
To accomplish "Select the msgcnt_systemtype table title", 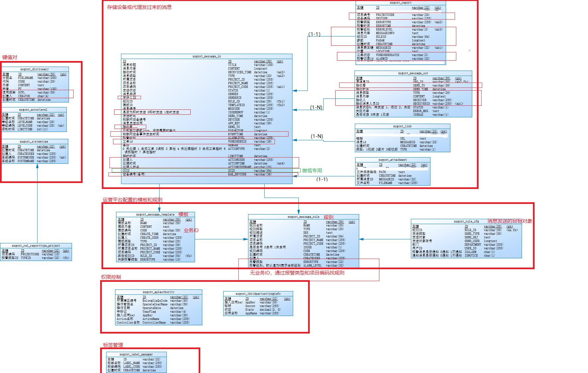I will [x=34, y=142].
